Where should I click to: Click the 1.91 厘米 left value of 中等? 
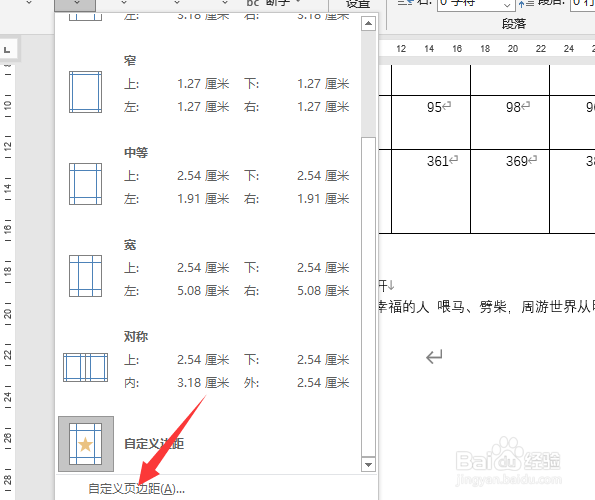203,199
